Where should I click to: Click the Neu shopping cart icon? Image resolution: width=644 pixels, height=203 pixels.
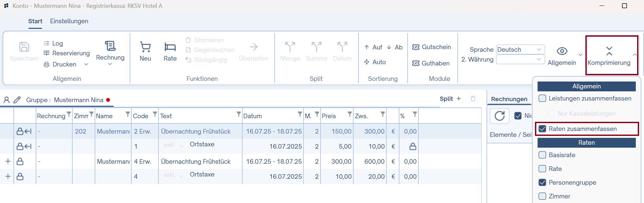(x=145, y=47)
